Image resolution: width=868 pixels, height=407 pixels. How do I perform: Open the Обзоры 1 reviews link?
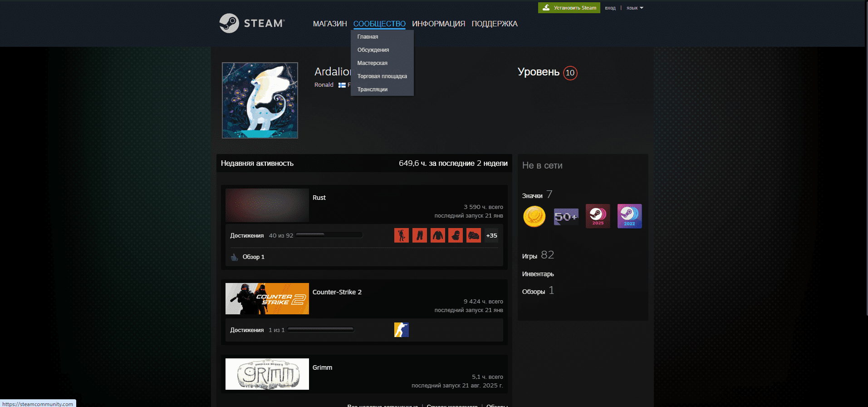coord(538,291)
